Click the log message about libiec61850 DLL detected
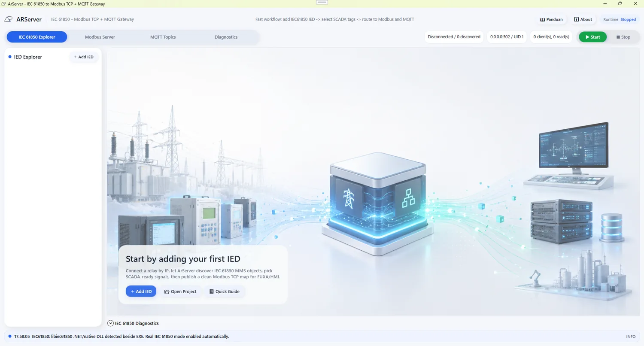Screen dimensions: 644x346 click(x=131, y=337)
